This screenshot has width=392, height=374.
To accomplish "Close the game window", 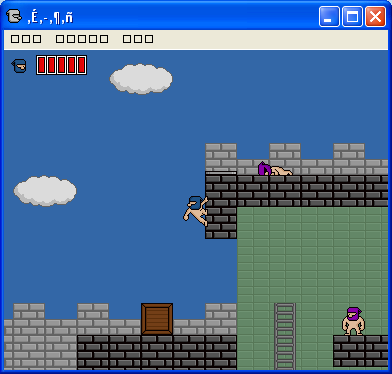I will (x=375, y=16).
